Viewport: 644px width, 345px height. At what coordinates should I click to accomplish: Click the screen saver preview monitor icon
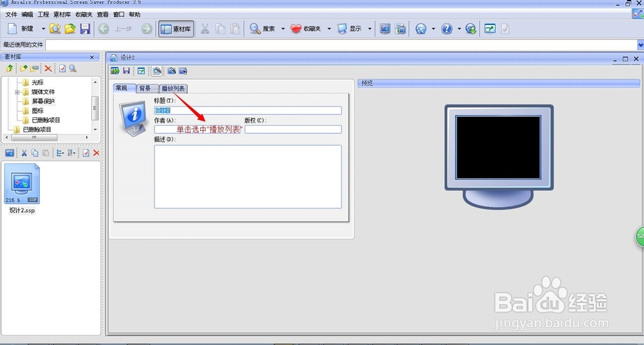(x=385, y=29)
